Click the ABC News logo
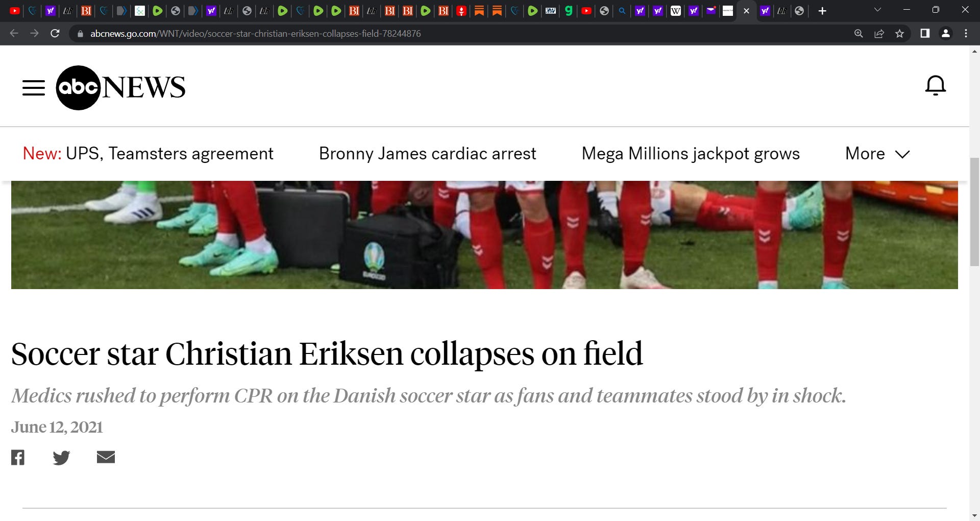Viewport: 980px width, 521px height. pos(120,87)
